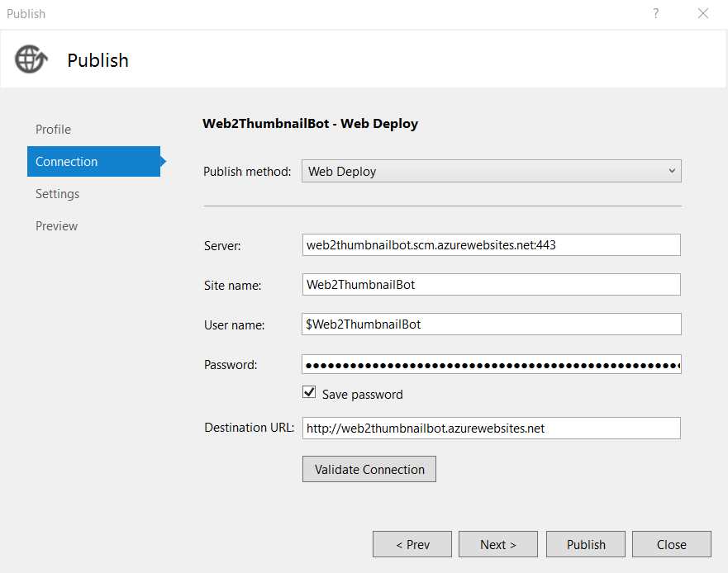728x573 pixels.
Task: Dismiss the dialog with the Close button
Action: pyautogui.click(x=672, y=544)
